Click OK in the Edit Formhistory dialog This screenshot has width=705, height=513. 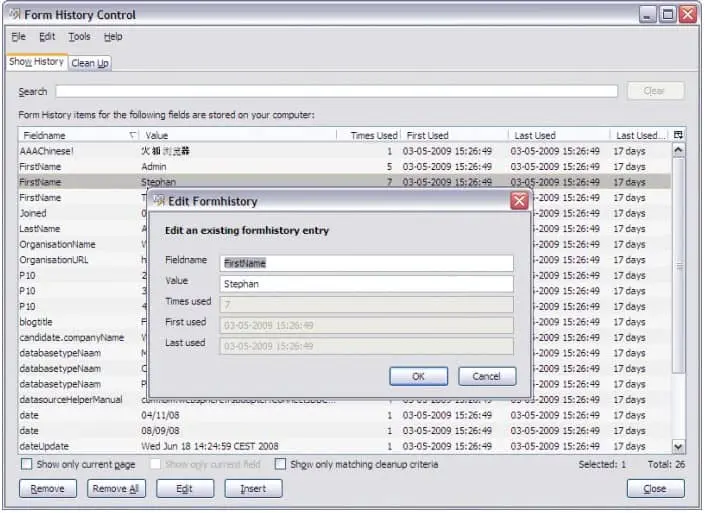pyautogui.click(x=419, y=376)
